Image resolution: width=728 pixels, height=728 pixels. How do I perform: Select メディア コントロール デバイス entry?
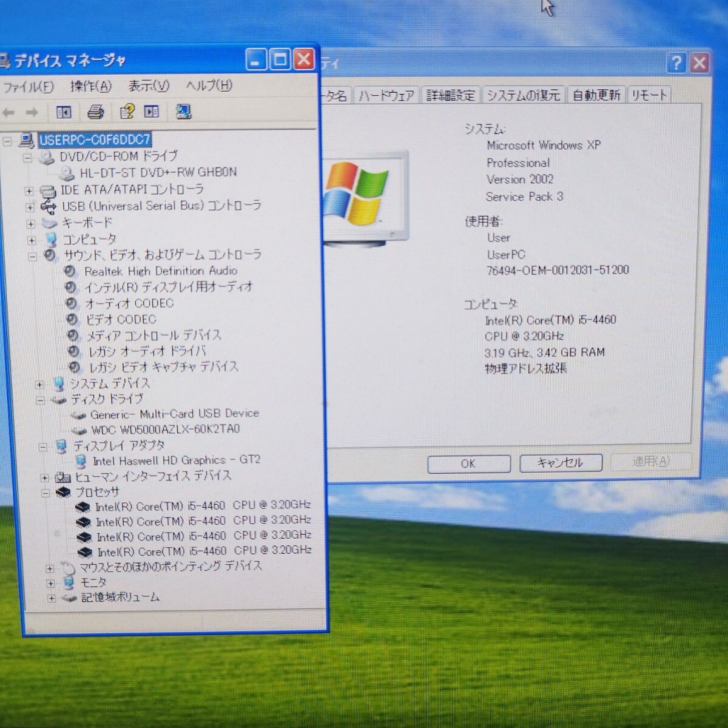153,335
